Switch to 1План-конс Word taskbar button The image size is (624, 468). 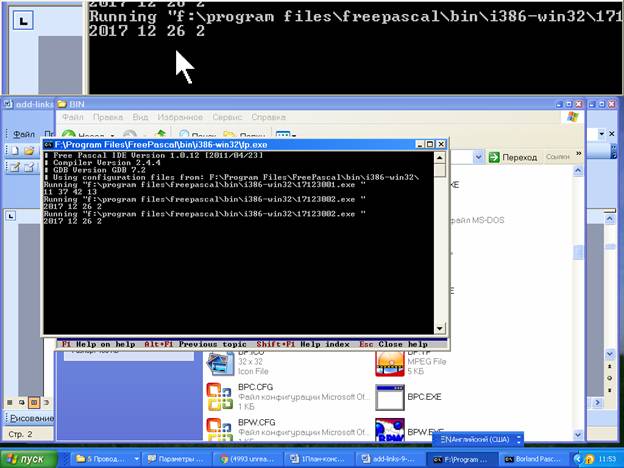tap(320, 459)
